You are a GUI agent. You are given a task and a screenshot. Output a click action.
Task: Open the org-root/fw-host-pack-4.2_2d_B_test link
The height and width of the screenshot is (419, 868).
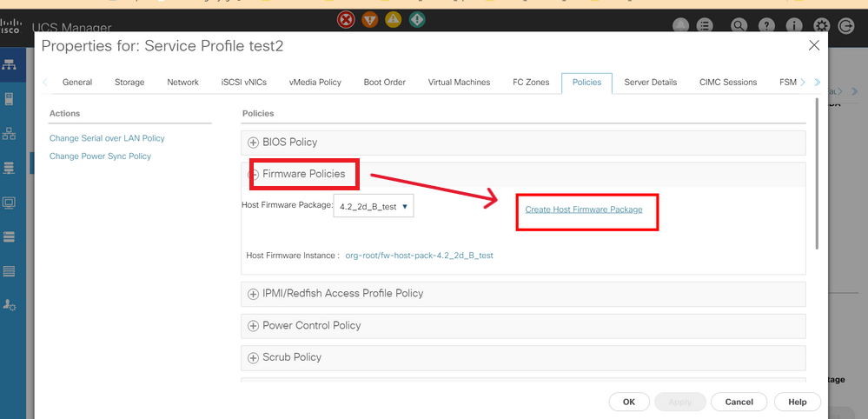click(x=419, y=256)
